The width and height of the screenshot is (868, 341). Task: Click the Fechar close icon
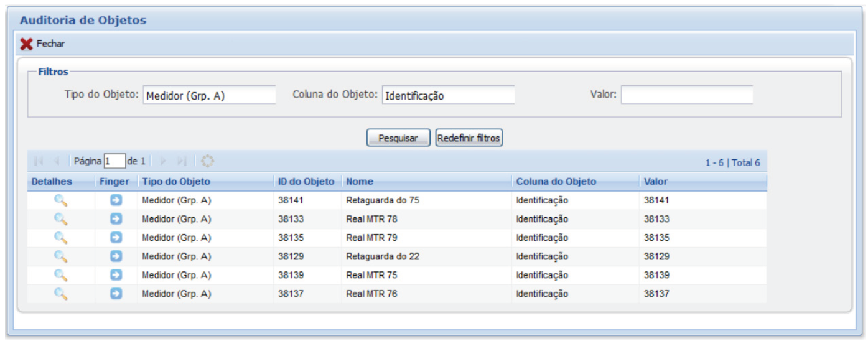click(26, 44)
